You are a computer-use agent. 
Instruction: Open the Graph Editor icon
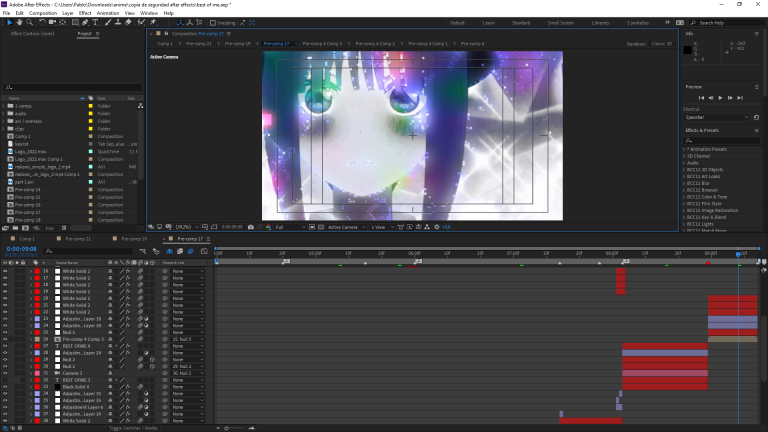click(x=204, y=251)
